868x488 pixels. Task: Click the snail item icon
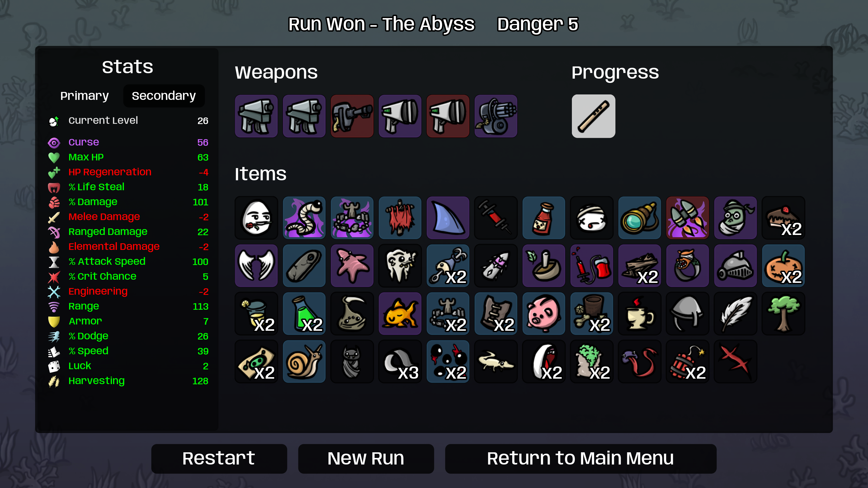point(304,361)
